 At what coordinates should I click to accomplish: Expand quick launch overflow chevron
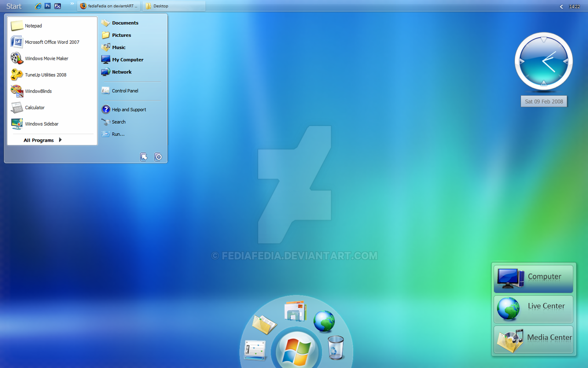(72, 4)
